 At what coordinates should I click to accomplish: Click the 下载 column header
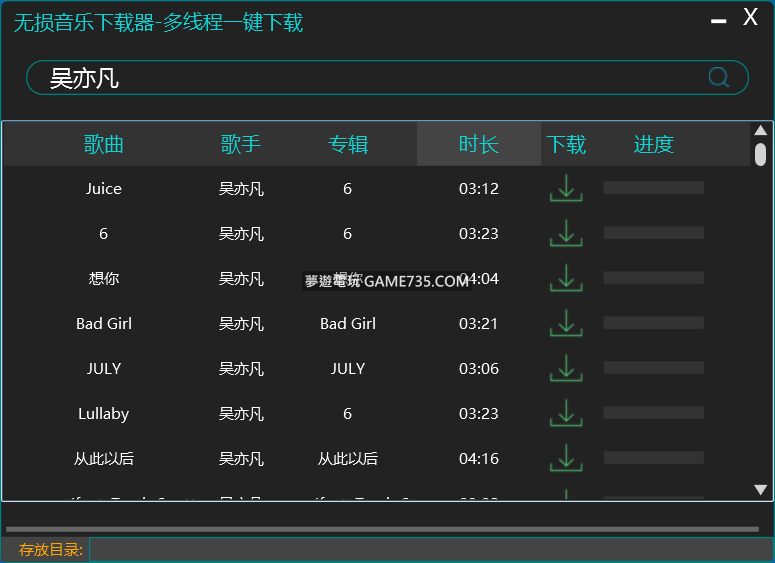tap(566, 144)
